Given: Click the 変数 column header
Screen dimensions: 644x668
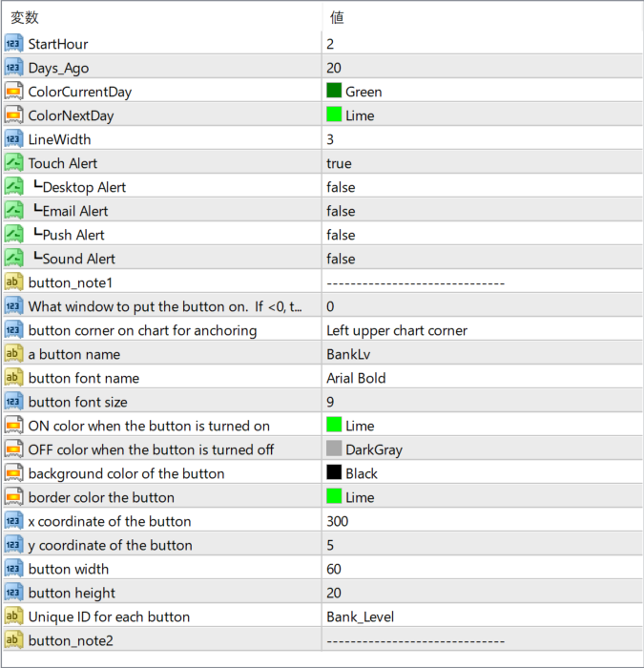Looking at the screenshot, I should click(x=24, y=17).
